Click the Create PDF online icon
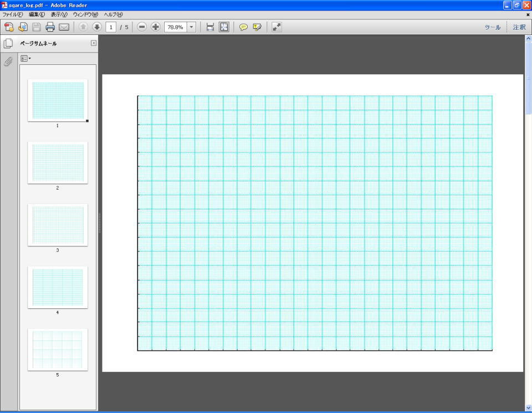 pyautogui.click(x=9, y=27)
